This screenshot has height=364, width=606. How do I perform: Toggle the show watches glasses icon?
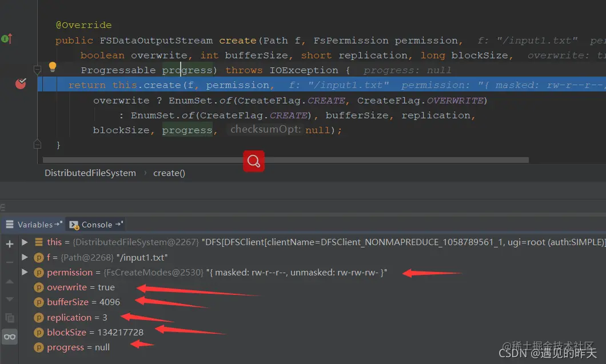10,337
